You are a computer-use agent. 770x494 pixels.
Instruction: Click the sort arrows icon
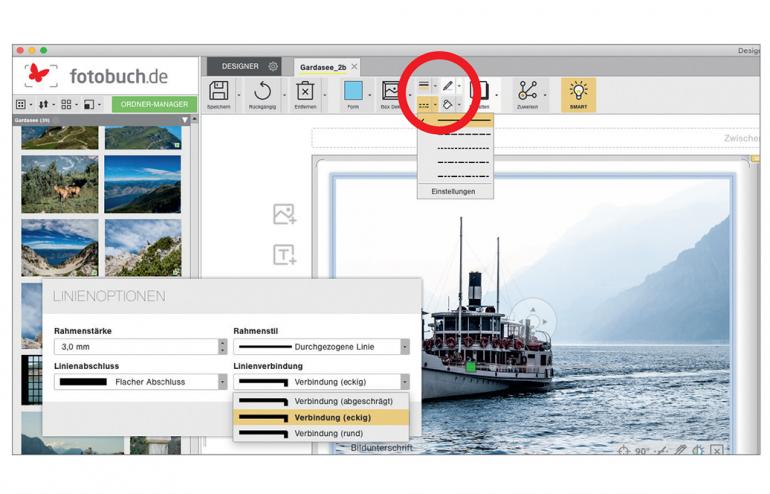coord(43,104)
